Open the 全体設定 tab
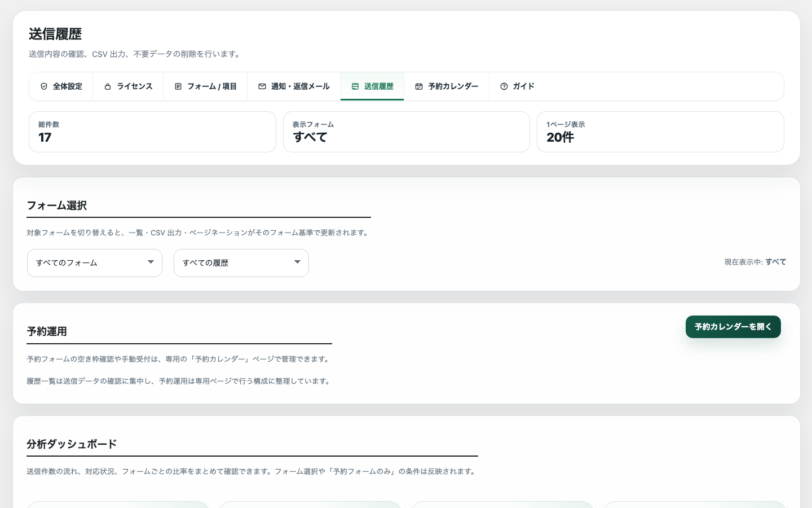Viewport: 812px width, 508px height. click(61, 86)
